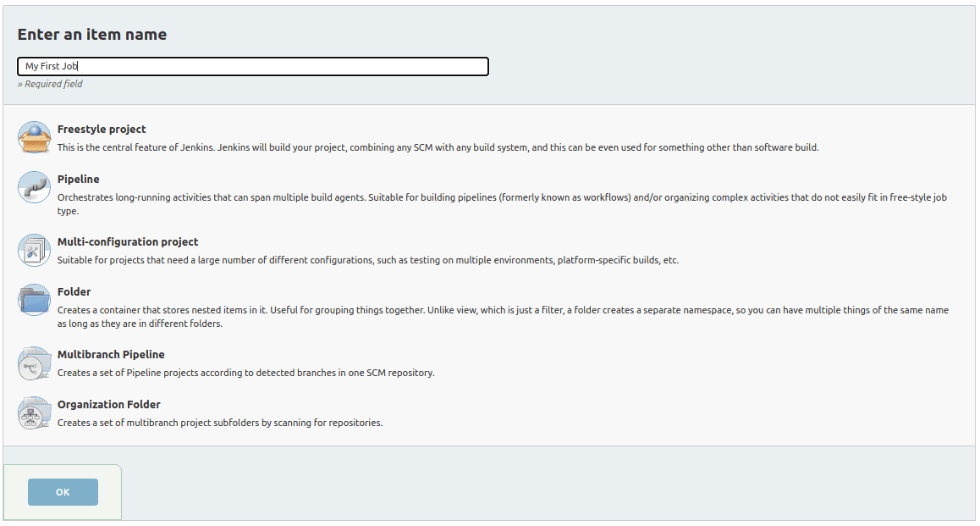Select the Freestyle project title
The width and height of the screenshot is (980, 526).
[102, 130]
